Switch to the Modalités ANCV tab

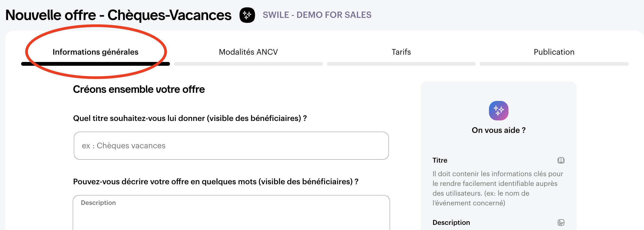(248, 52)
